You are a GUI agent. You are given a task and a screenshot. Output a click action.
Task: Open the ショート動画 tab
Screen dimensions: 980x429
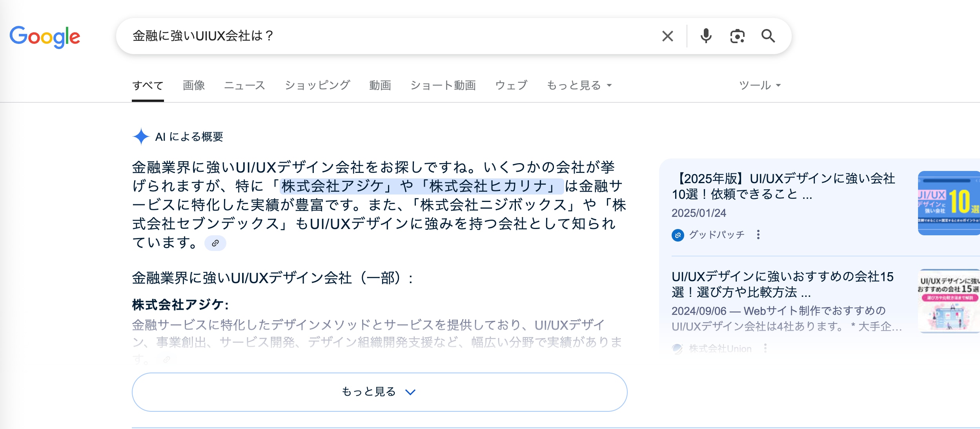pos(443,85)
